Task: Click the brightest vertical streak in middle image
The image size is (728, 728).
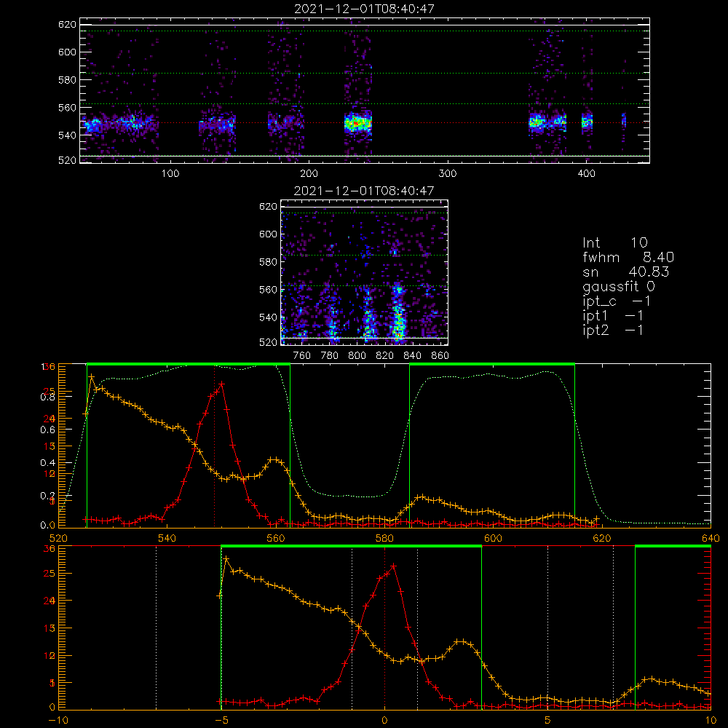Action: pyautogui.click(x=398, y=313)
